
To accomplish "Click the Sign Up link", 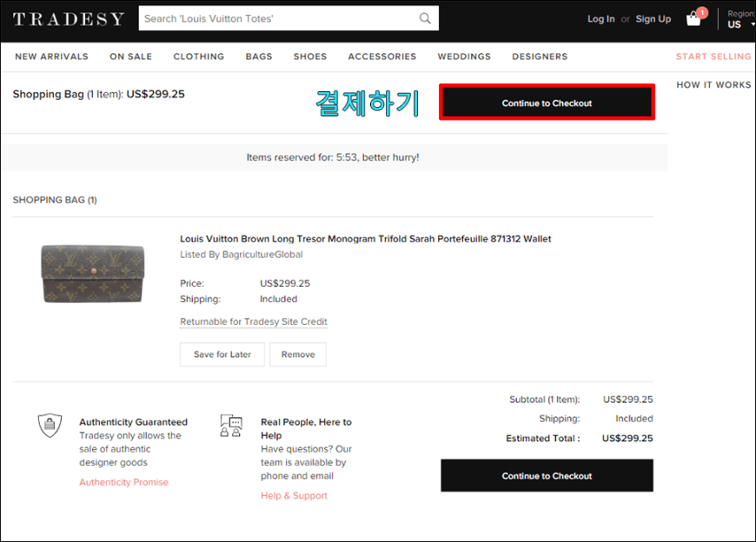I will [653, 19].
